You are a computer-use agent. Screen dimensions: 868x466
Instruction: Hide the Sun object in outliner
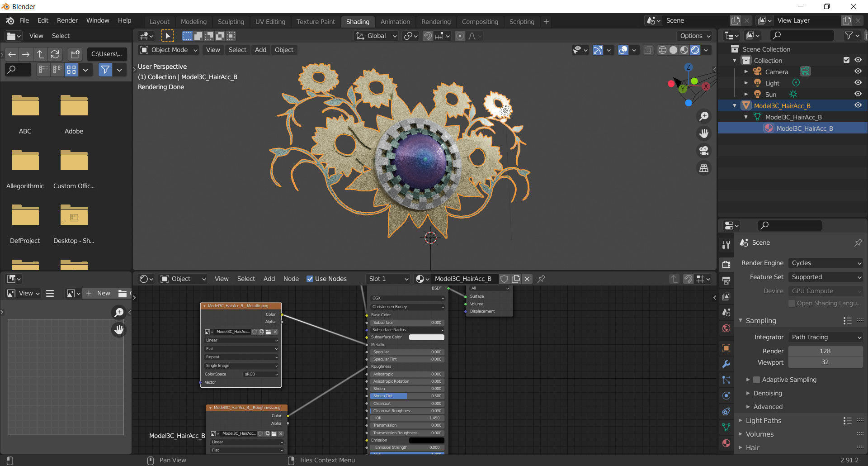(858, 94)
